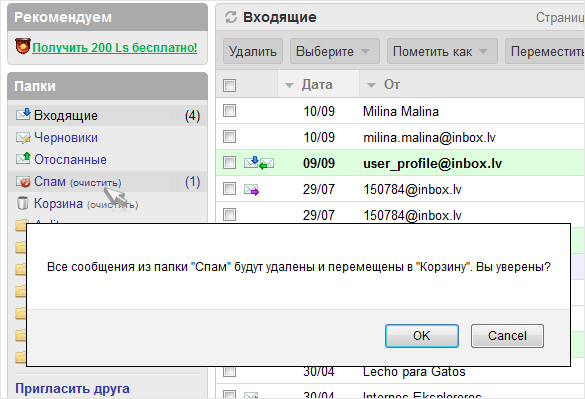This screenshot has height=399, width=585.
Task: Click the Пригласить друга link
Action: click(72, 389)
